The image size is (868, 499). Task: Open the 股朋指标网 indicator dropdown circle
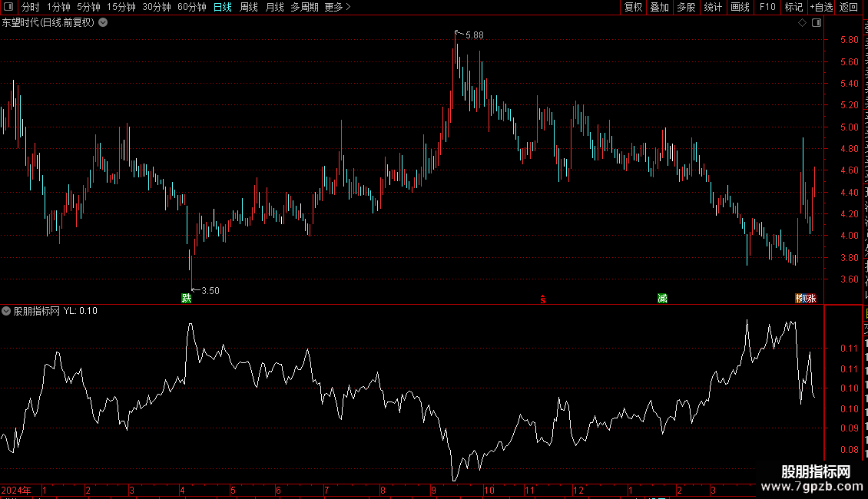coord(6,311)
